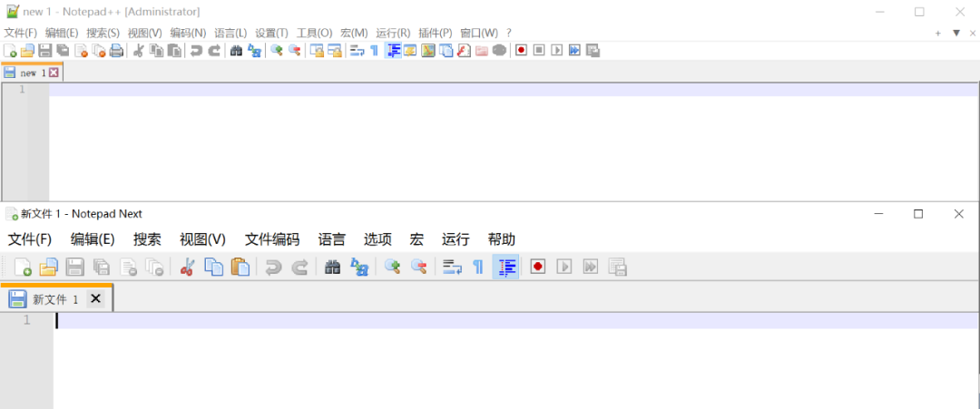This screenshot has width=980, height=409.
Task: Open 语言 menu in Notepad Next
Action: (332, 239)
